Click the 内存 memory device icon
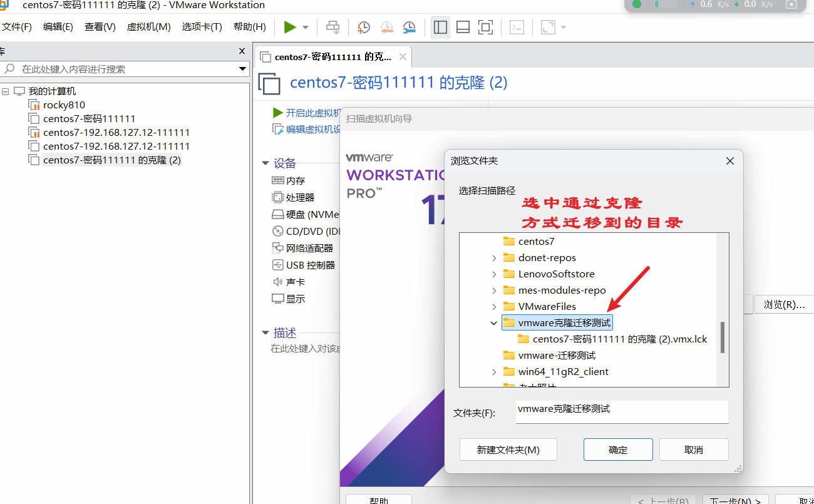Screen dimensions: 814x504 [278, 180]
